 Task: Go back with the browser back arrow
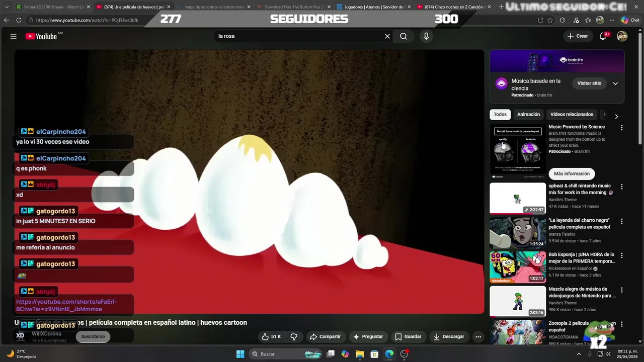7,20
